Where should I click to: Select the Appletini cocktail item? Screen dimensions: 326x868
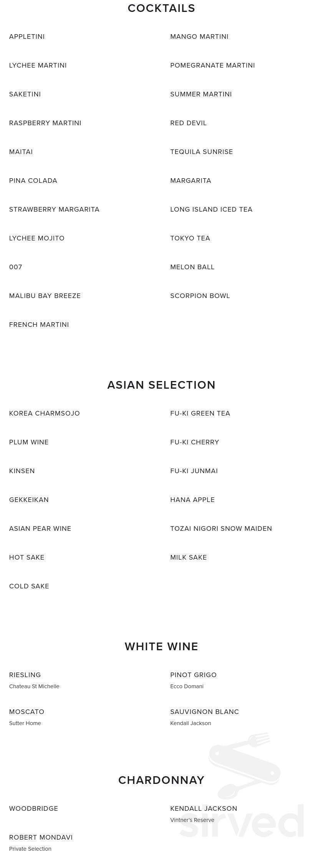[x=27, y=37]
